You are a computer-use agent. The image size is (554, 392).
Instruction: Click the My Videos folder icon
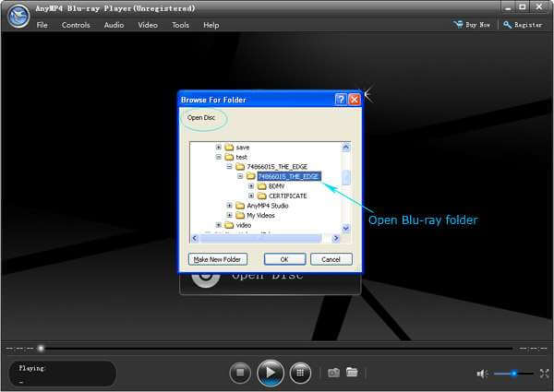[240, 215]
